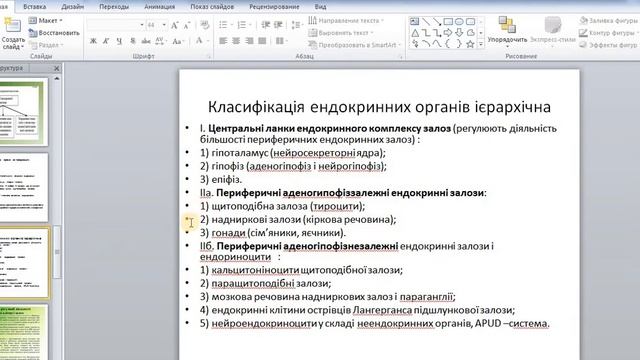This screenshot has height=360, width=640.
Task: Select the Curve shape
Action: pos(437,44)
